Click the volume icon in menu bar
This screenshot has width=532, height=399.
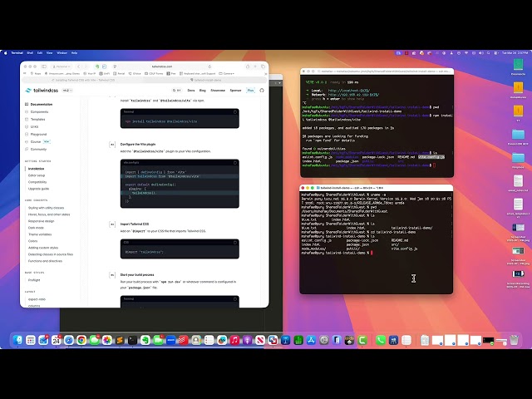(481, 53)
